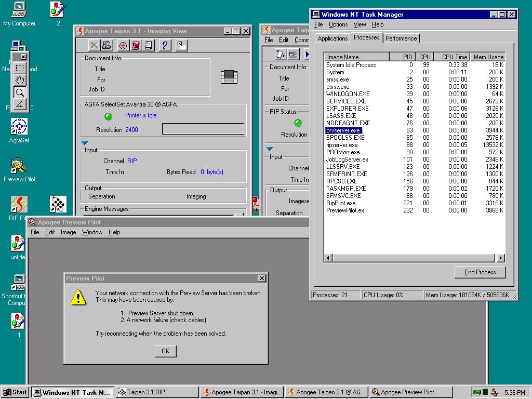Sort processes by CPU Time column
This screenshot has width=532, height=399.
pyautogui.click(x=451, y=57)
